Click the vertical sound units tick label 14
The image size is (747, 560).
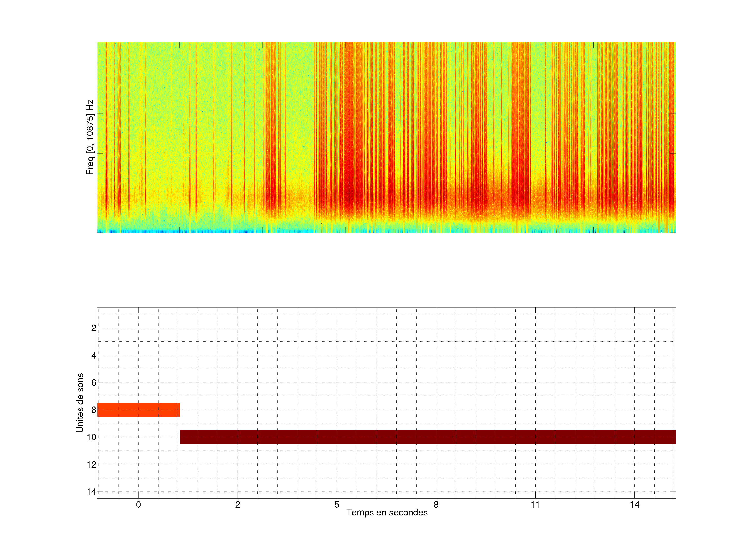[92, 492]
